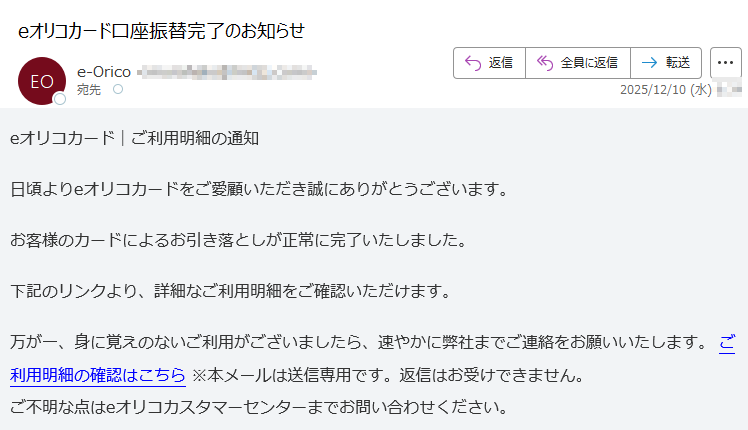The height and width of the screenshot is (430, 748).
Task: Click the 全員に返信 button label
Action: click(x=589, y=63)
